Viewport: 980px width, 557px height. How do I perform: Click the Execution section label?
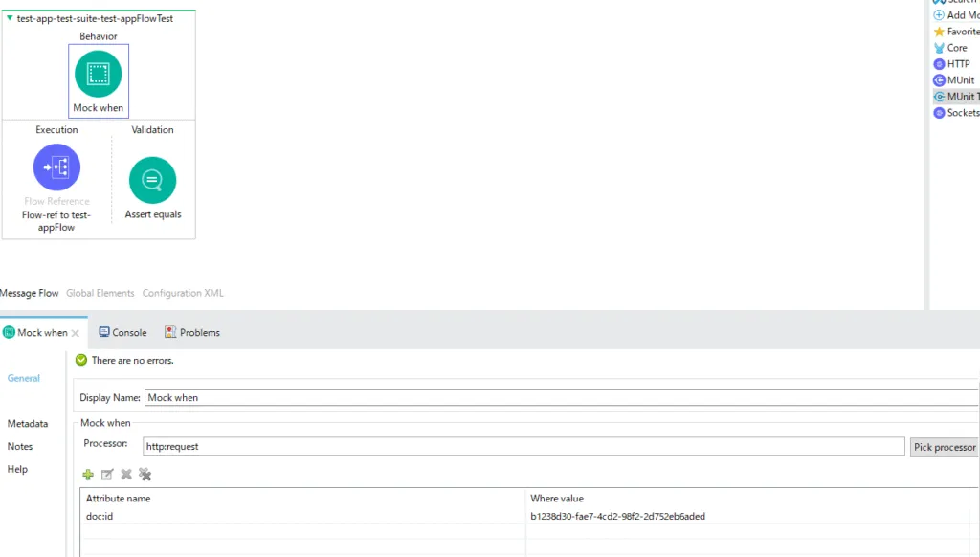coord(56,129)
